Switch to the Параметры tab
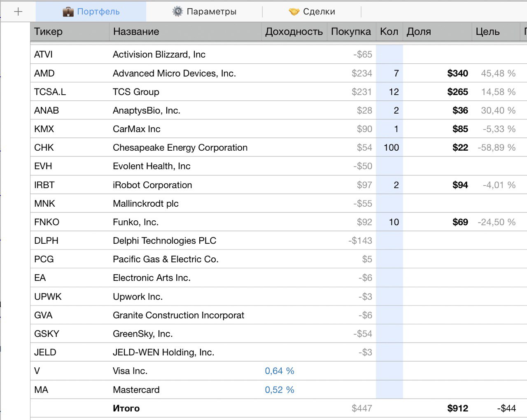 pos(204,12)
